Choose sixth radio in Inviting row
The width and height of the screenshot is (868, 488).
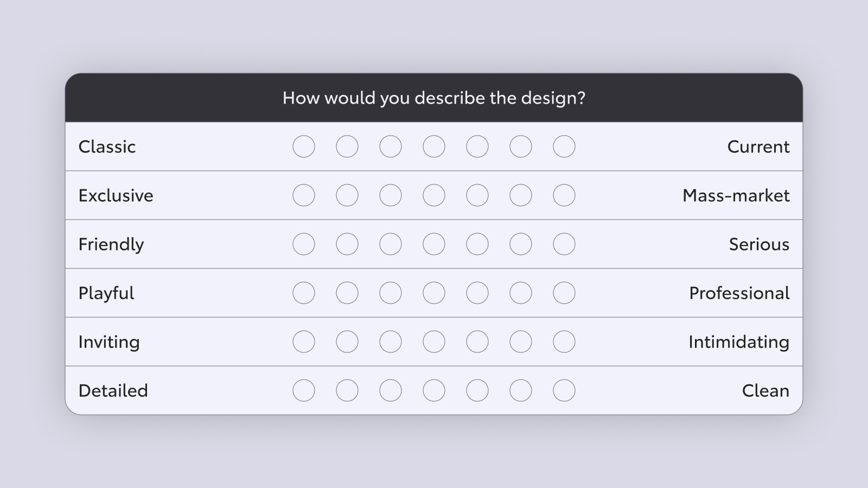pos(521,342)
